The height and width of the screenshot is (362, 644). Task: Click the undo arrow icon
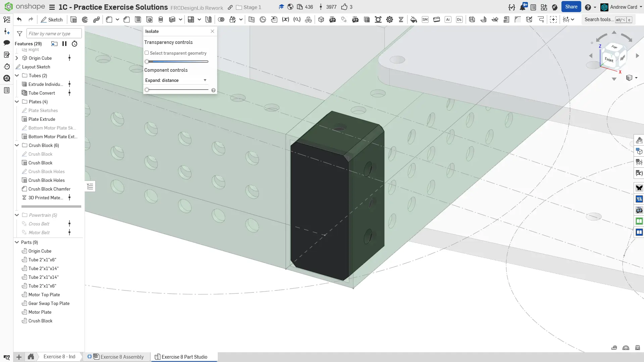(19, 19)
